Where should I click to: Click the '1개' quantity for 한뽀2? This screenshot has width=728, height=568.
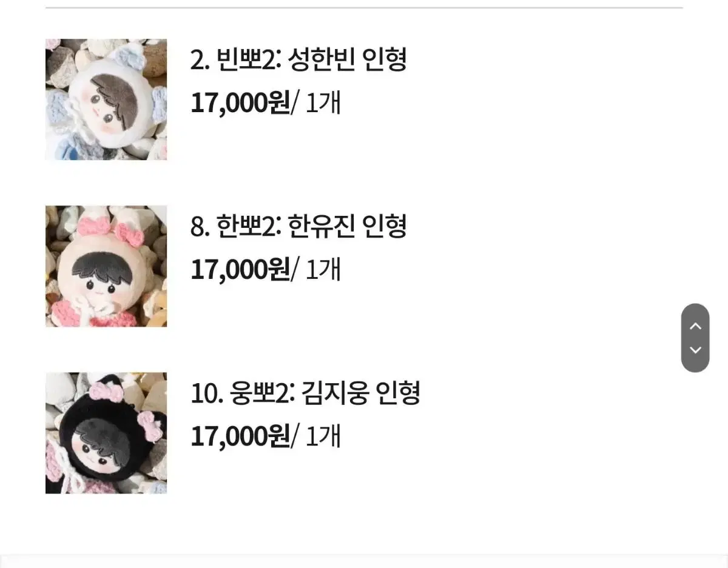[323, 270]
